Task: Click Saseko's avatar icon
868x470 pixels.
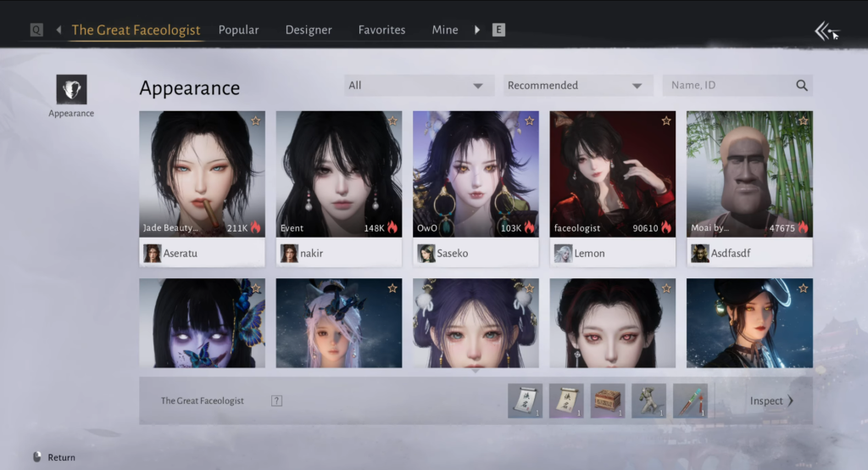Action: pos(426,254)
